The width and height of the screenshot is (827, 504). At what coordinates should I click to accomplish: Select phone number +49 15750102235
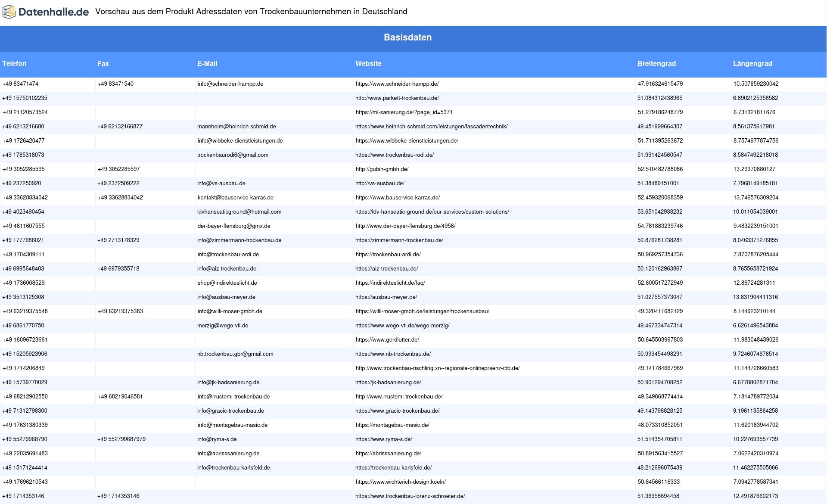pos(25,98)
